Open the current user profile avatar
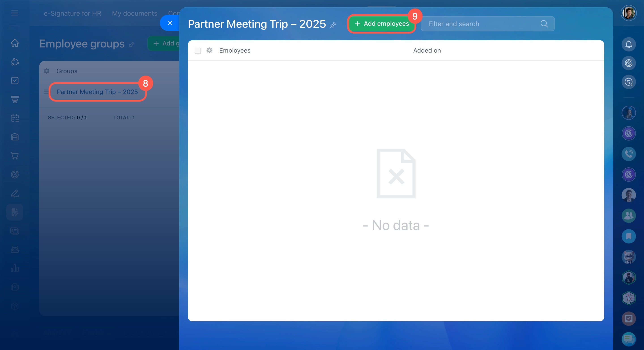The width and height of the screenshot is (644, 350). coord(629,13)
